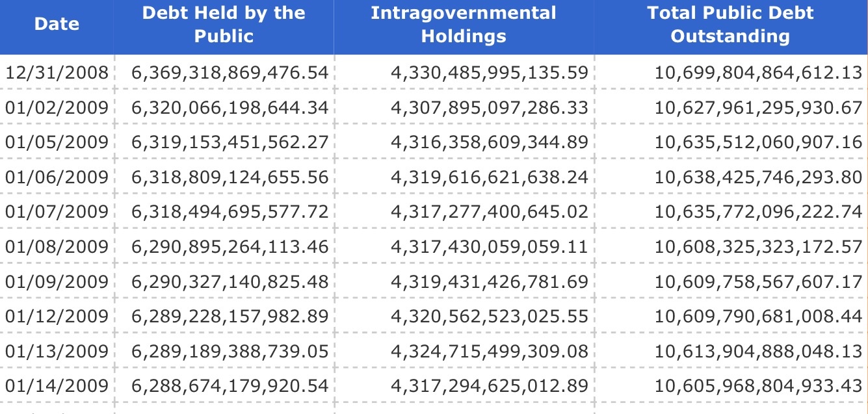Click the Total Public Debt Outstanding header

point(730,25)
